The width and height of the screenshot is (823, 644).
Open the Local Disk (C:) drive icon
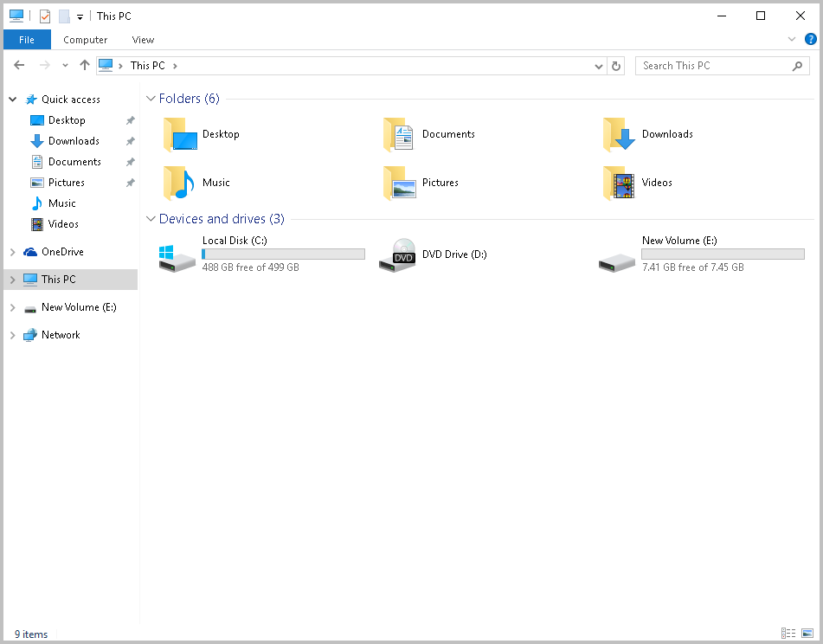(178, 255)
